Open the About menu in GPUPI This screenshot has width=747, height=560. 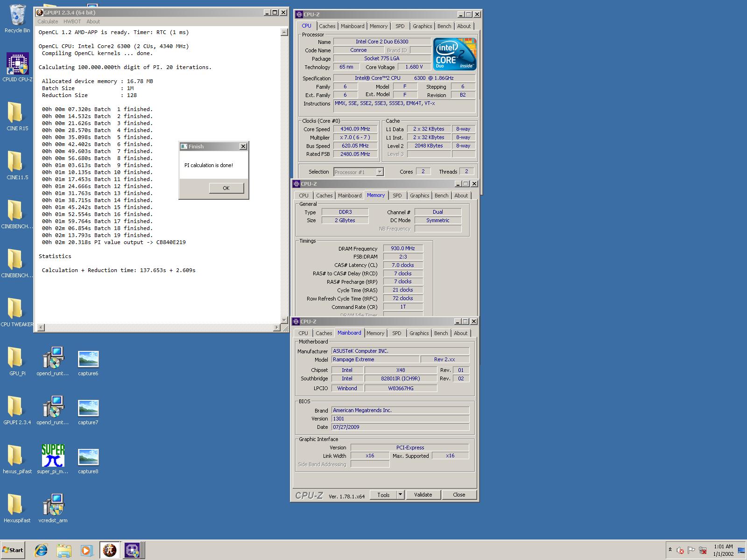pos(93,21)
